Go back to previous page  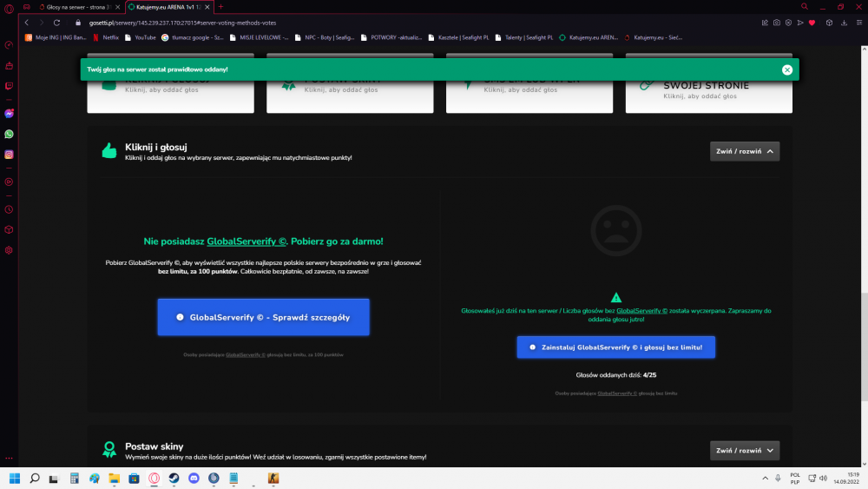pos(27,23)
